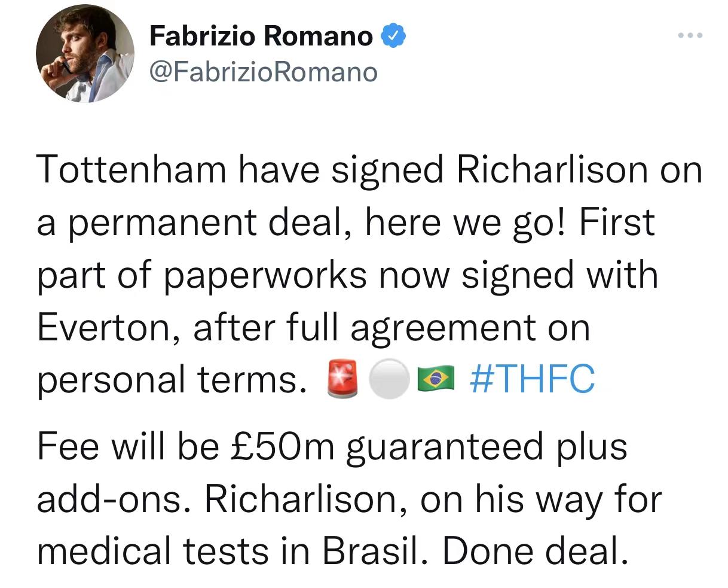The image size is (728, 588).
Task: Open the #THFC hashtag link
Action: click(532, 378)
